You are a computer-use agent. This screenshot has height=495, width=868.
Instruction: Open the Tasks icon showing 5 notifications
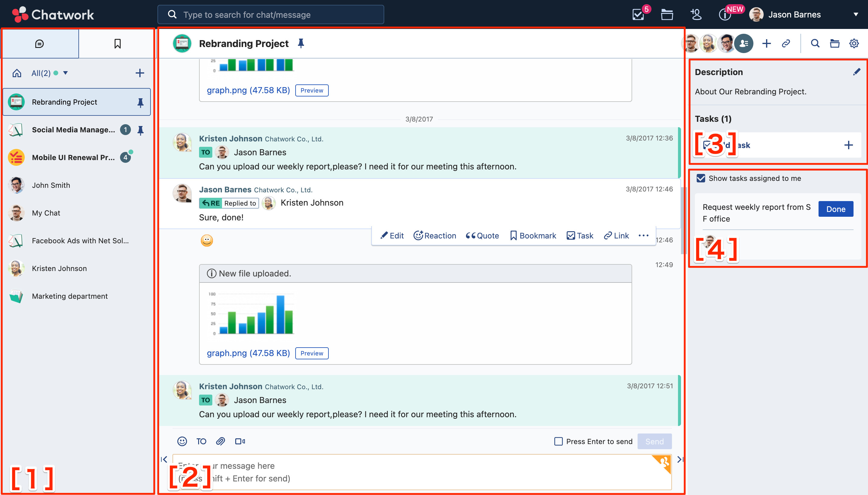(x=638, y=14)
